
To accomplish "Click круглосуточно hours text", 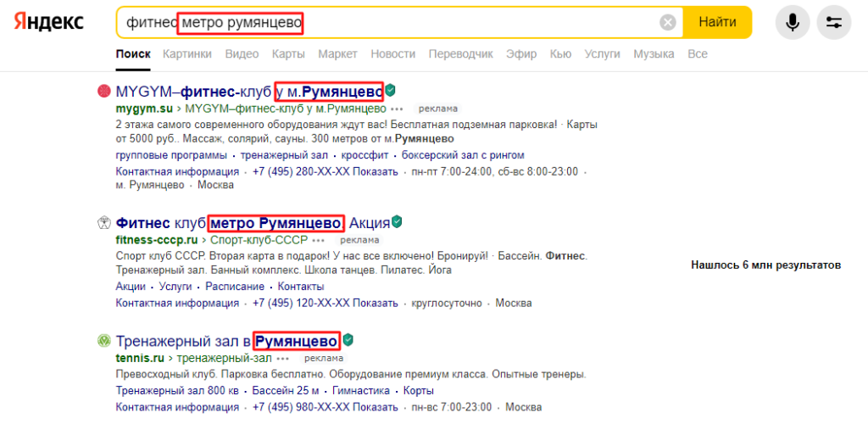I will coord(446,304).
